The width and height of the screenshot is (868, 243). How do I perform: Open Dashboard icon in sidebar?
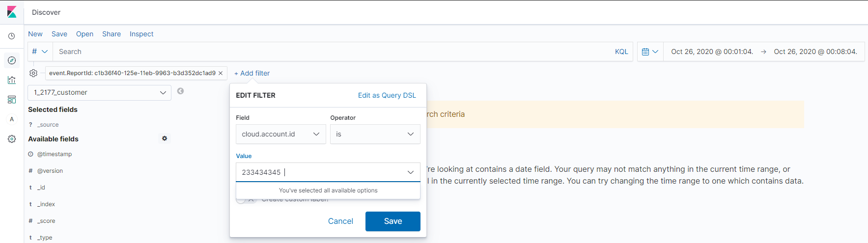[x=12, y=100]
